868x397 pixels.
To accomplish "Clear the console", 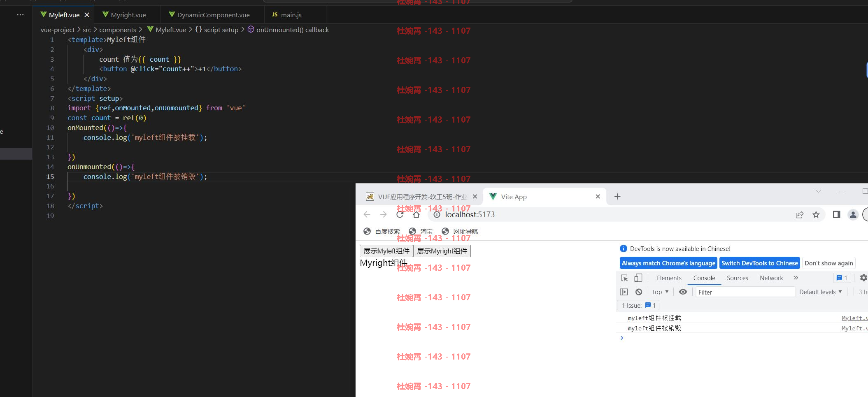I will point(639,292).
